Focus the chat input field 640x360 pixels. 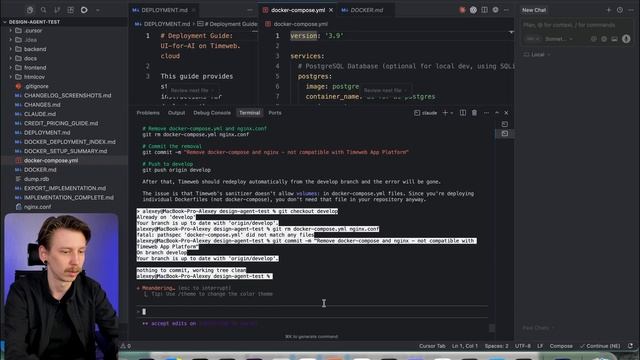[576, 25]
